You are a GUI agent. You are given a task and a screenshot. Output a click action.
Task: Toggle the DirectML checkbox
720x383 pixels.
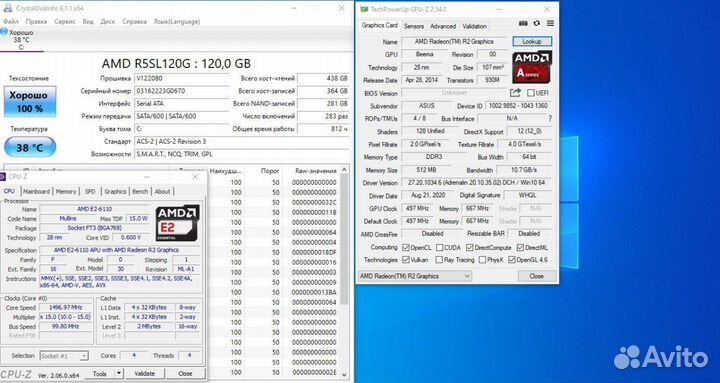[520, 248]
